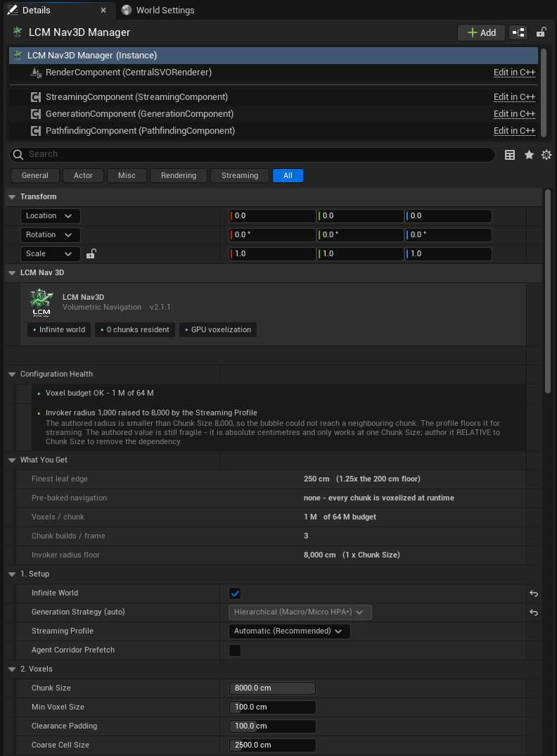557x756 pixels.
Task: Click the StreamingComponent C++ icon
Action: (36, 97)
